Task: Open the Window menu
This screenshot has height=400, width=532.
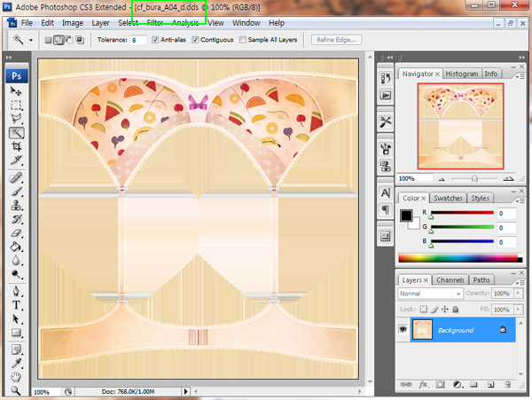Action: click(246, 23)
